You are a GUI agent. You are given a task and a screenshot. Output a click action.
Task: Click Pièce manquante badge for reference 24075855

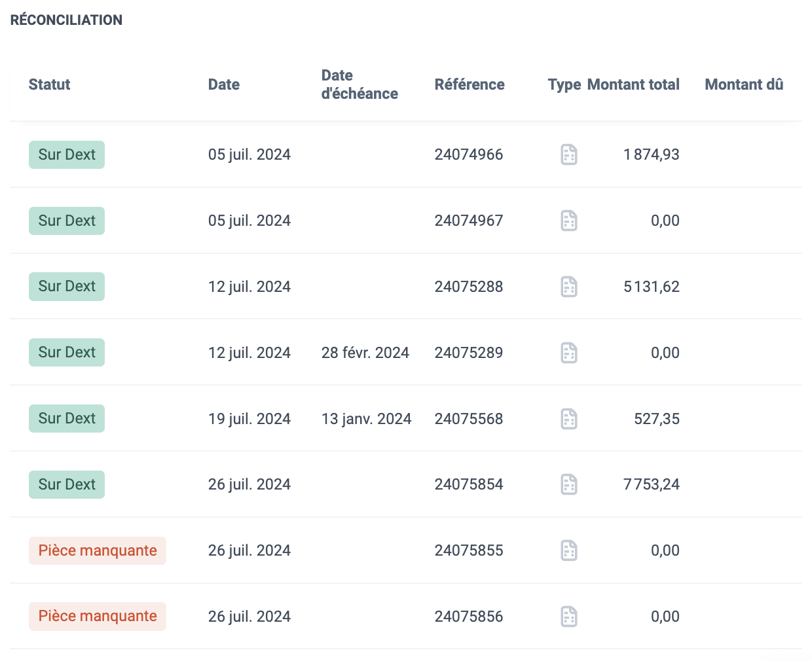point(98,550)
